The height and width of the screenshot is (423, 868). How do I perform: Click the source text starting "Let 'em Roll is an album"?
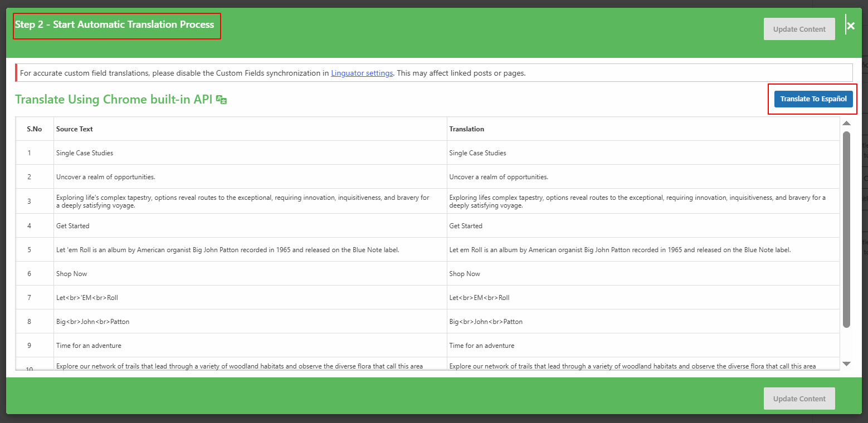228,249
